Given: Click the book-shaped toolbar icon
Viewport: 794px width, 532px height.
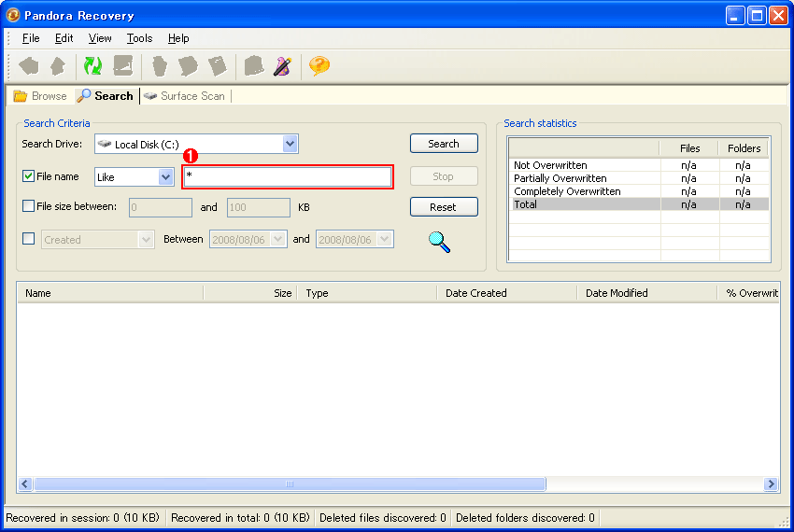Looking at the screenshot, I should [254, 66].
